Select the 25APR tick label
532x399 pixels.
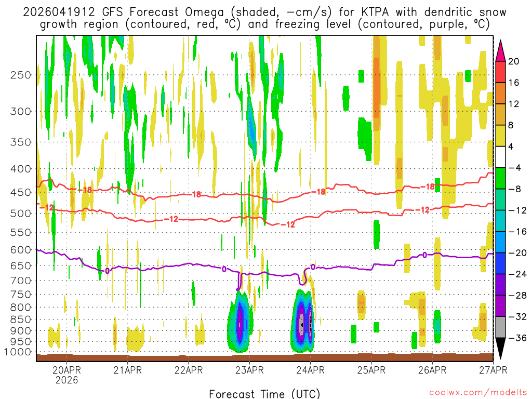click(371, 370)
